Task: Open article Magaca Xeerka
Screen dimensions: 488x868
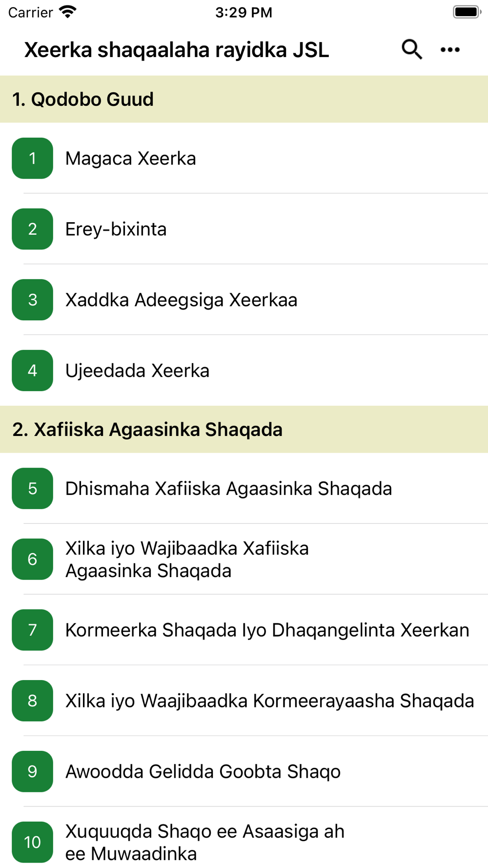Action: (x=131, y=158)
